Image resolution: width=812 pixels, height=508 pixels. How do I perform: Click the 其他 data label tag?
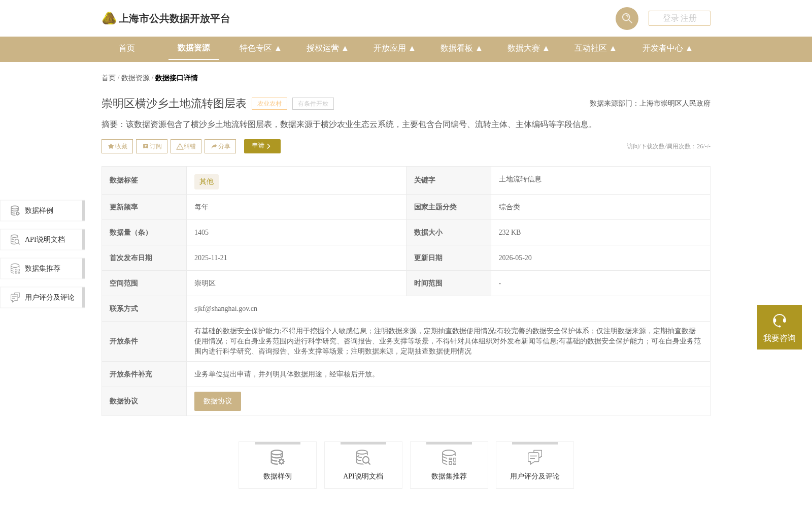click(x=207, y=181)
